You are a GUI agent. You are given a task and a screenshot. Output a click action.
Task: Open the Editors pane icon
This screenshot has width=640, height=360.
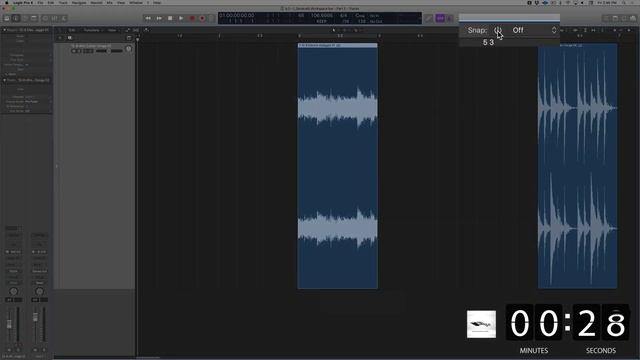pyautogui.click(x=64, y=18)
